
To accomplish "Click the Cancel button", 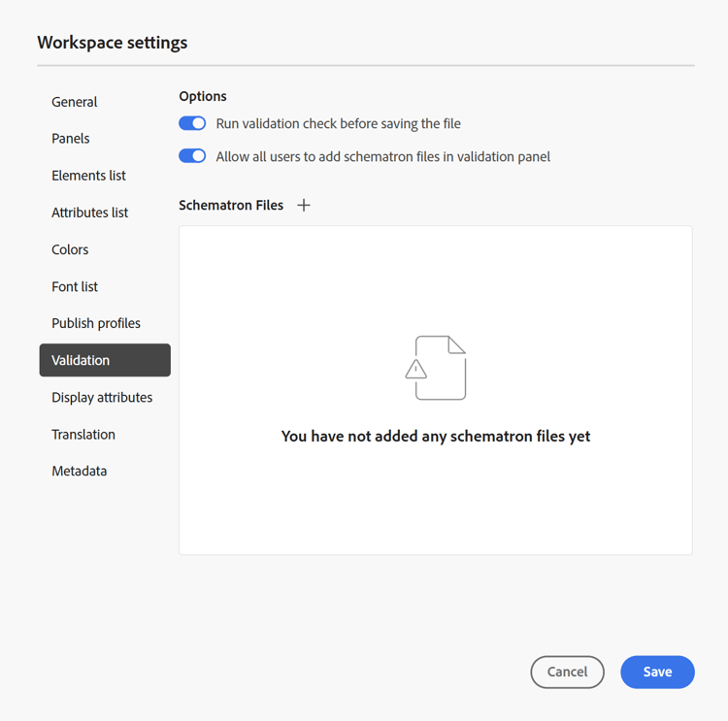I will [568, 672].
